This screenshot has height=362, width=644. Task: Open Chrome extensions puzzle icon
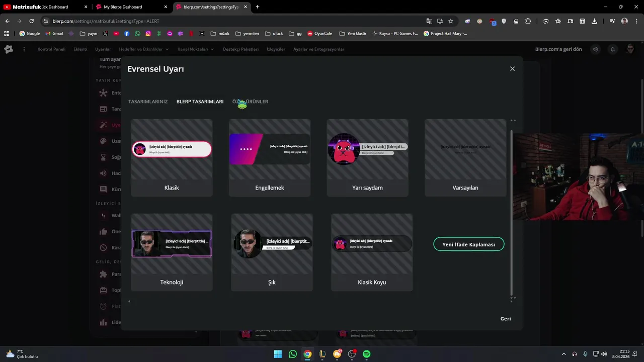pyautogui.click(x=528, y=21)
